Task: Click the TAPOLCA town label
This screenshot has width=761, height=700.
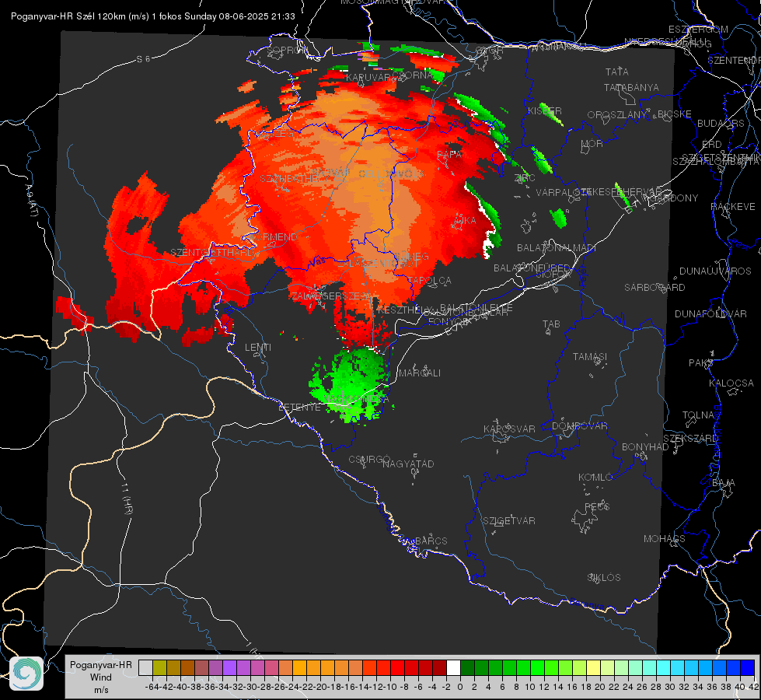Action: point(429,281)
